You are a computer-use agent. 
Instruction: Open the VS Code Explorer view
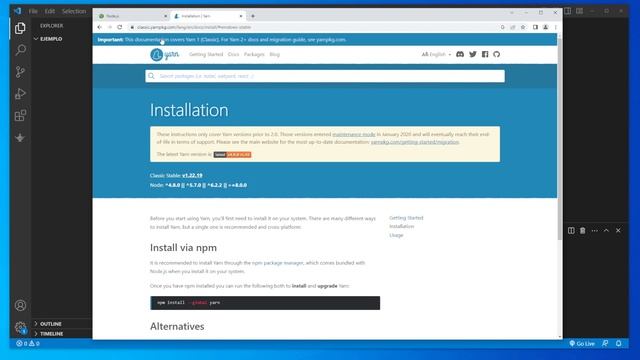[x=20, y=28]
